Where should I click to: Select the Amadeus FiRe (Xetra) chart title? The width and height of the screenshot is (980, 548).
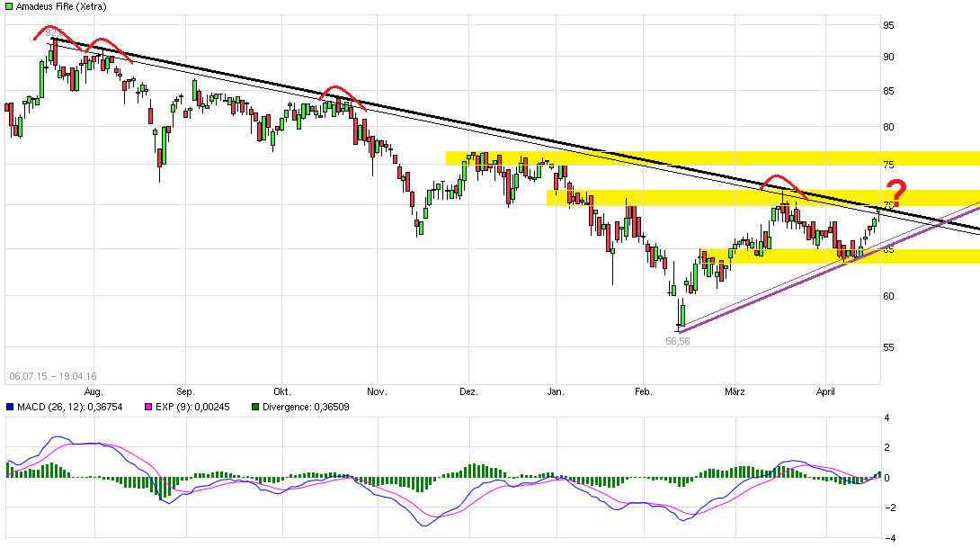[x=57, y=6]
